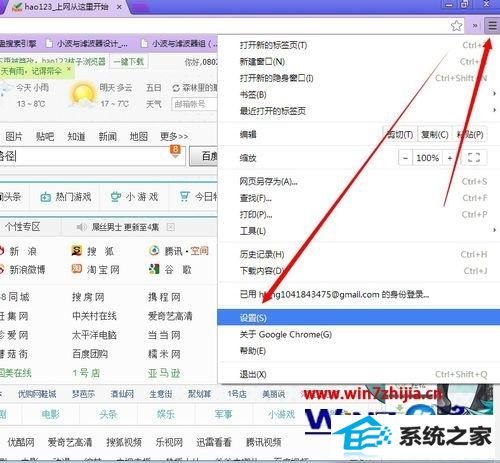This screenshot has height=463, width=500.
Task: Open the 小游戏 tab with cup icon
Action: [x=134, y=197]
